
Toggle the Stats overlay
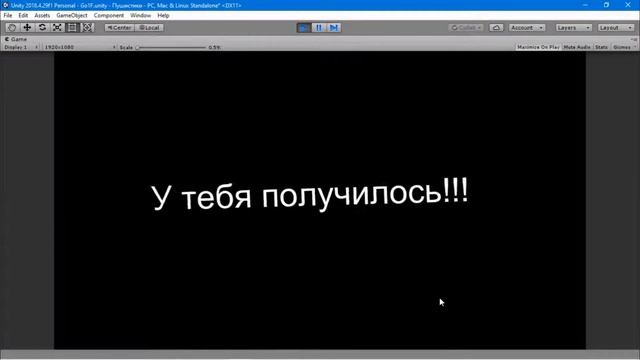point(601,47)
